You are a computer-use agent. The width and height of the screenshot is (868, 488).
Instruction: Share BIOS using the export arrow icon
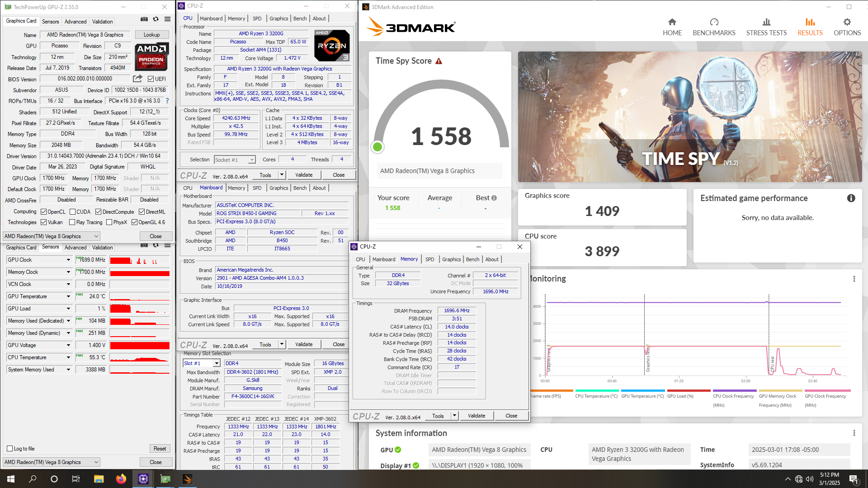pyautogui.click(x=138, y=79)
